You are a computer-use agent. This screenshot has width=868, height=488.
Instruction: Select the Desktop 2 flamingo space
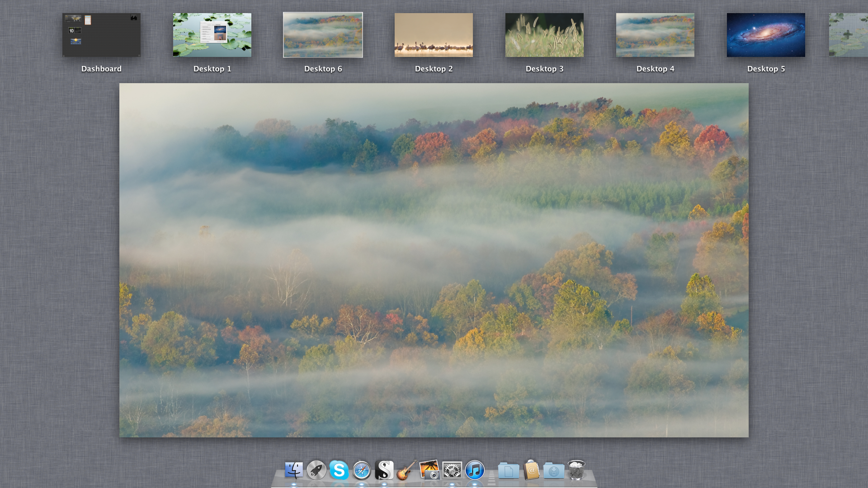tap(434, 35)
